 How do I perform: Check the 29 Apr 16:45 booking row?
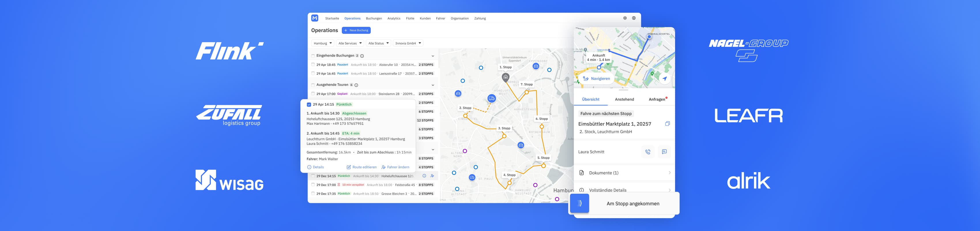pos(313,74)
